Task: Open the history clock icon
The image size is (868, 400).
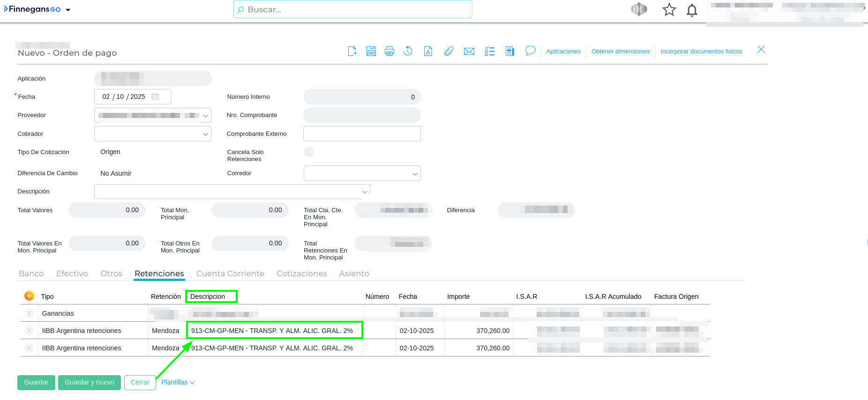Action: point(408,52)
